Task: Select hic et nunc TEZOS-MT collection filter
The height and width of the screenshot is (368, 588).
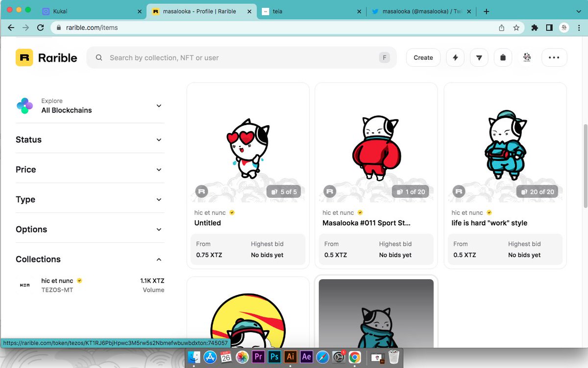Action: click(90, 285)
